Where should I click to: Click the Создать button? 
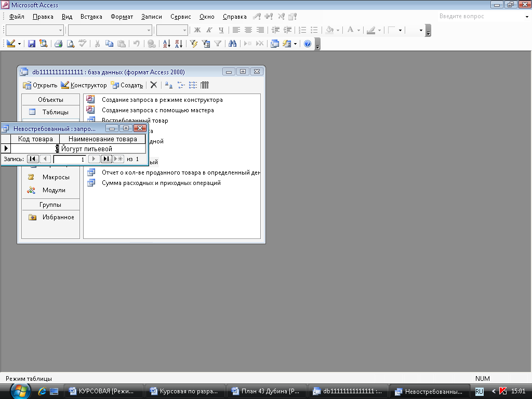127,85
